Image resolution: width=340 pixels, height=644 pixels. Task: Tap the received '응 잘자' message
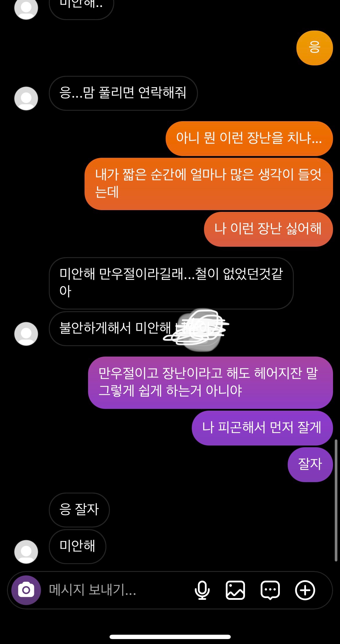(79, 510)
